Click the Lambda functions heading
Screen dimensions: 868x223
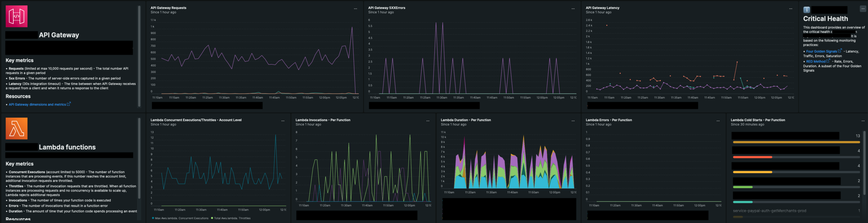click(x=67, y=147)
